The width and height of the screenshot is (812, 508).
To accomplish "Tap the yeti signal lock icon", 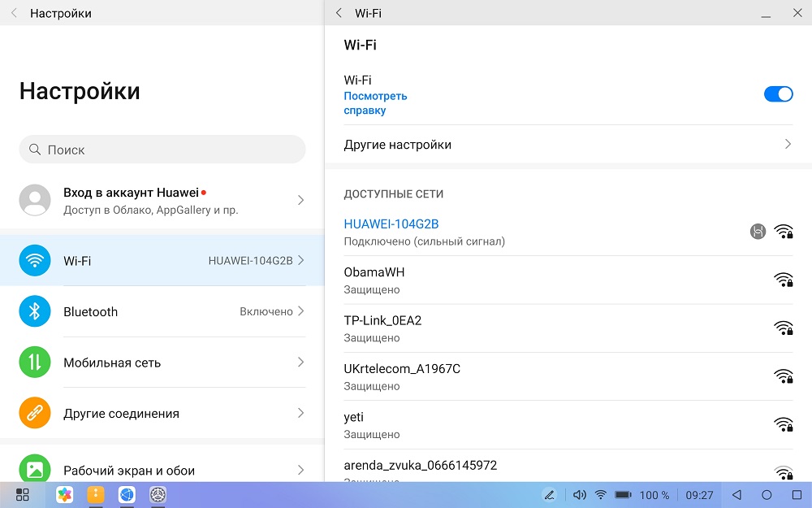I will (784, 424).
